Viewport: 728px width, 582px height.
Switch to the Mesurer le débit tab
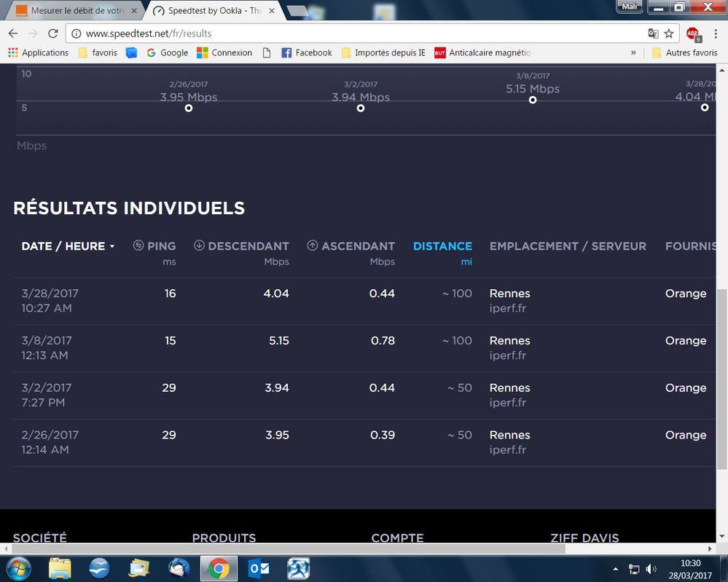(73, 11)
